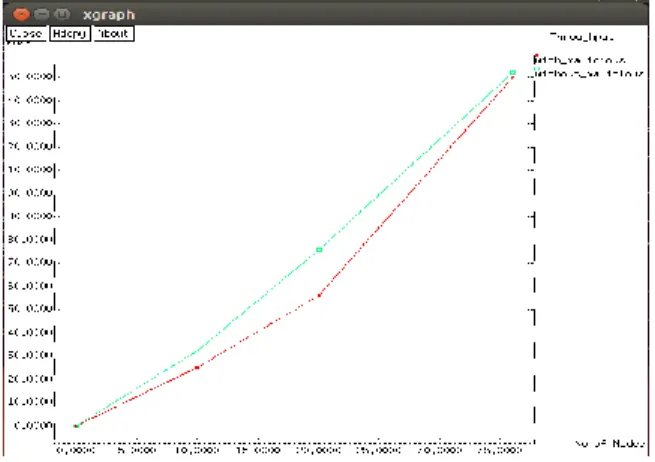Click the red data point at x=10
Screen dimensions: 655x462
(x=198, y=368)
